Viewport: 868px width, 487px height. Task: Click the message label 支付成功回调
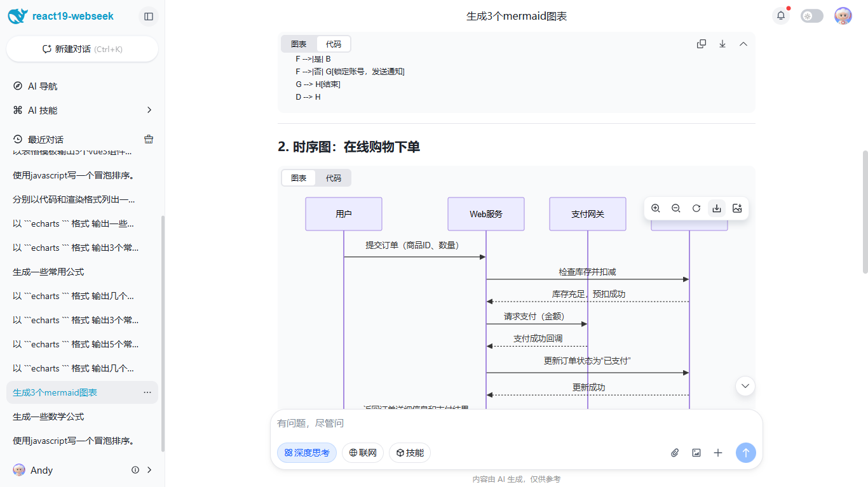point(538,338)
